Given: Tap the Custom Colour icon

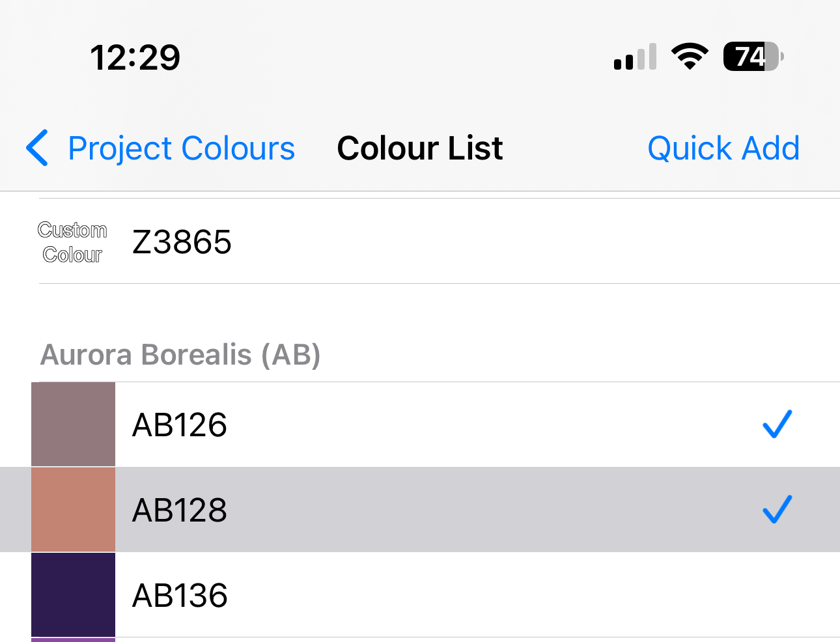Looking at the screenshot, I should 72,242.
